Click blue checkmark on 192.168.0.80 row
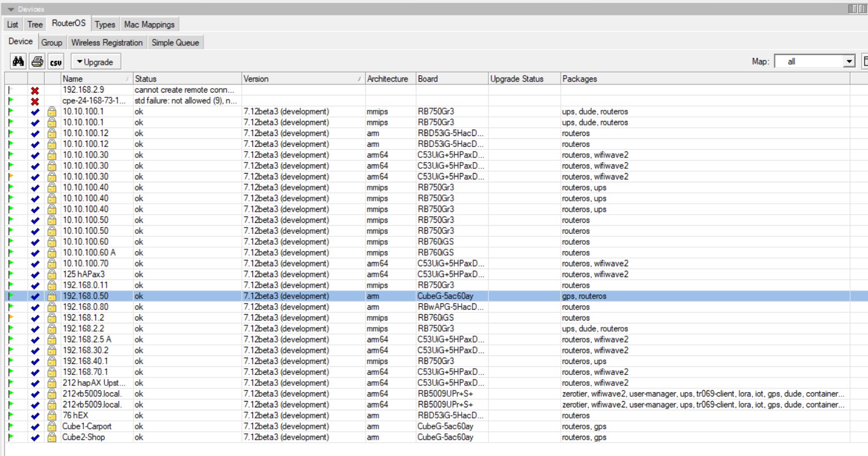Viewport: 868px width, 456px height. (35, 307)
